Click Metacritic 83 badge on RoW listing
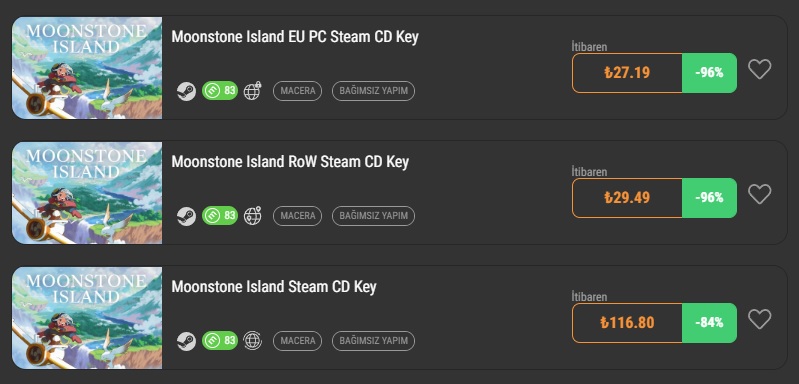The image size is (799, 384). [x=220, y=215]
